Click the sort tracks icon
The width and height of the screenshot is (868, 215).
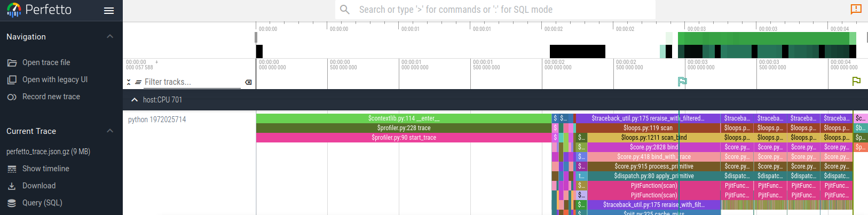(x=138, y=82)
